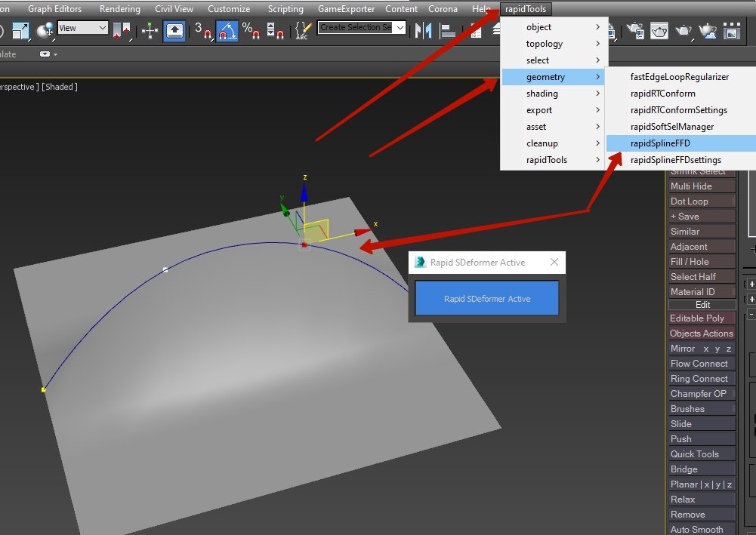Click the Dot Loop button
Viewport: 756px width, 535px height.
pyautogui.click(x=702, y=201)
